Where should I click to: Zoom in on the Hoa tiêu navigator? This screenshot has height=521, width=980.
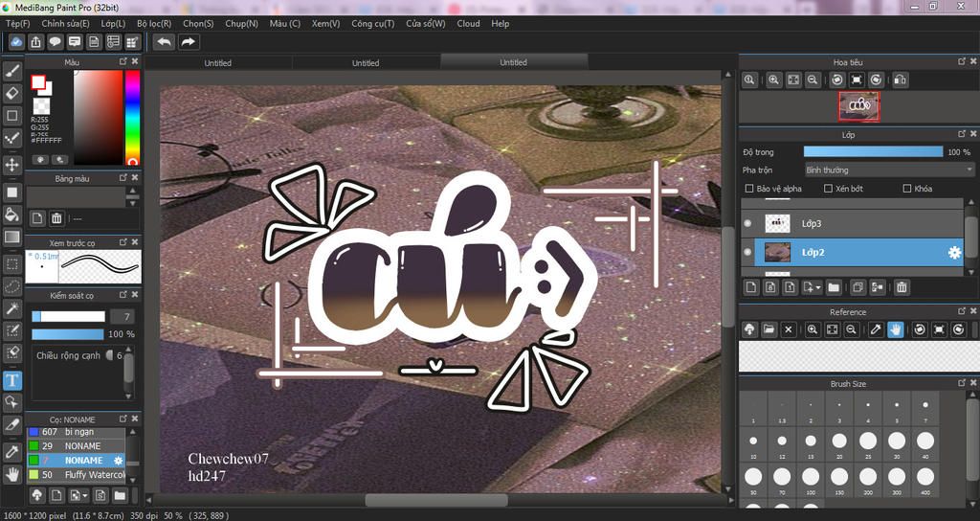coord(773,80)
